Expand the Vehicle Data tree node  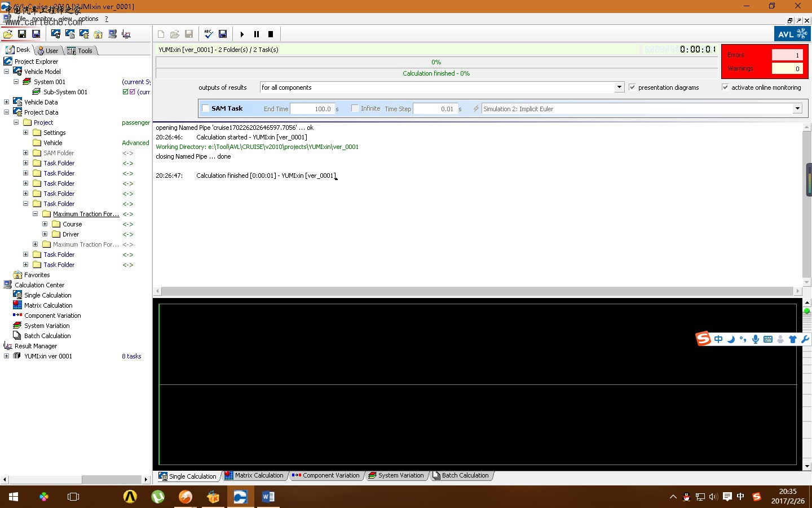click(6, 102)
